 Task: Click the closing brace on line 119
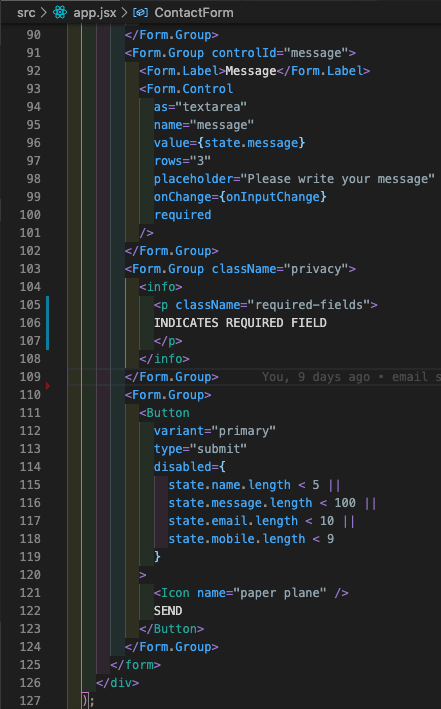(x=157, y=557)
